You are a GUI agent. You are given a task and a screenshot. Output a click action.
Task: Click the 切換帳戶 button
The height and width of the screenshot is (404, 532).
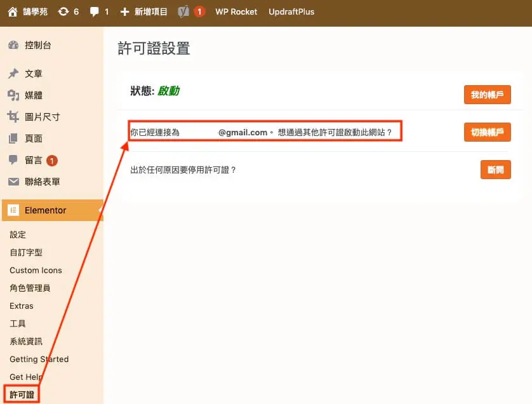point(487,132)
